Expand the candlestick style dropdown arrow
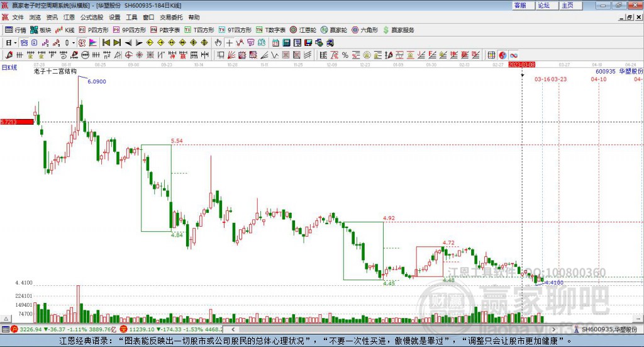 point(73,43)
